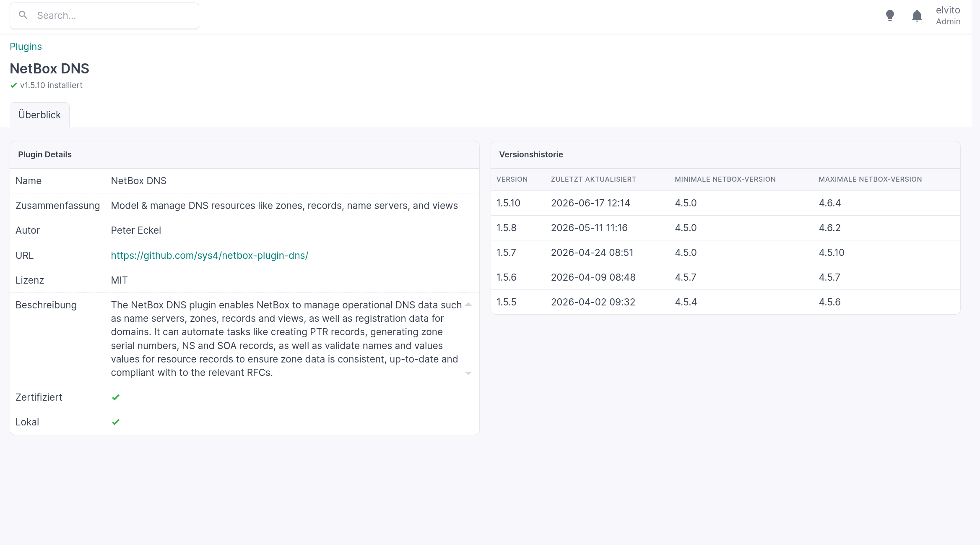Click the date 2026-04-09 08:48
Viewport: 980px width, 545px height.
click(593, 277)
